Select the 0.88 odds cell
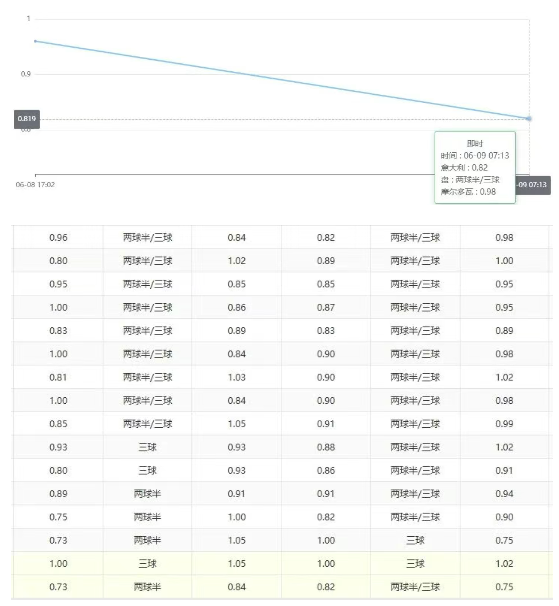 click(326, 447)
